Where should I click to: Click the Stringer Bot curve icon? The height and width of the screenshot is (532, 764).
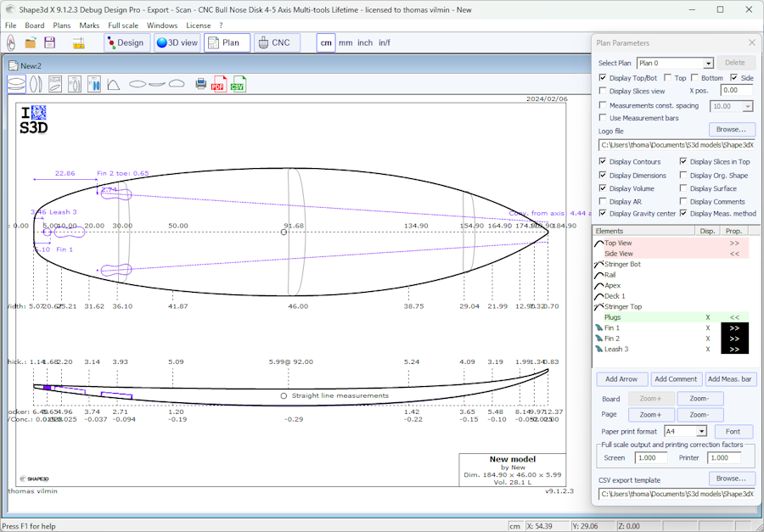pos(598,264)
